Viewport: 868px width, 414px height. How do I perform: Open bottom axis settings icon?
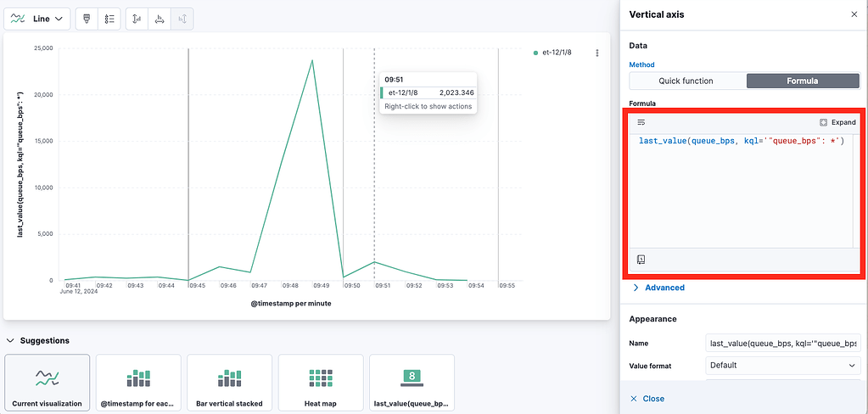click(160, 19)
